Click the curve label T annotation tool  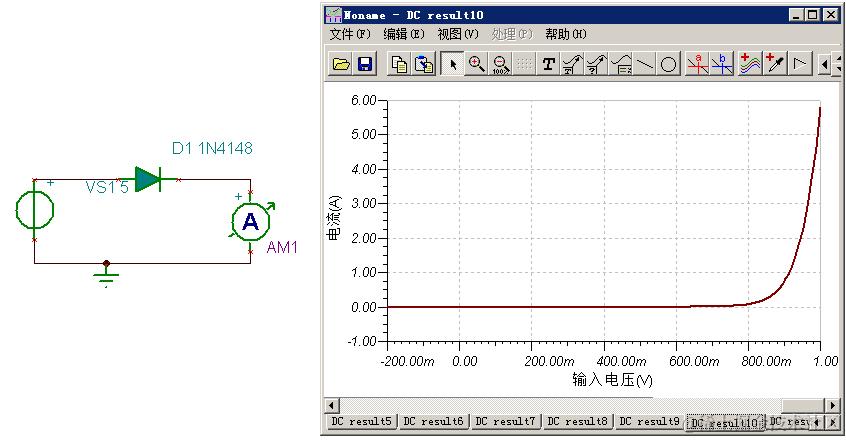[572, 64]
